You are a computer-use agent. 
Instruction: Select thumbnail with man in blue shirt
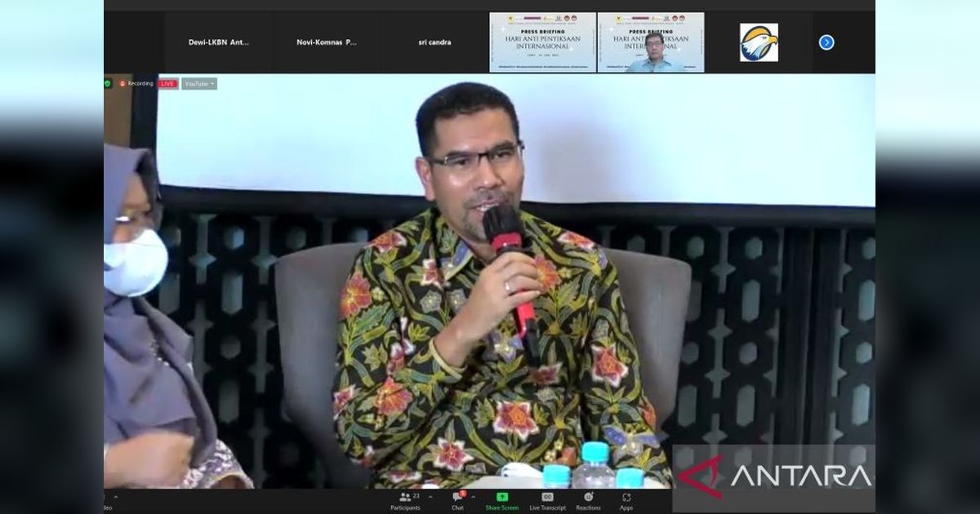point(650,42)
